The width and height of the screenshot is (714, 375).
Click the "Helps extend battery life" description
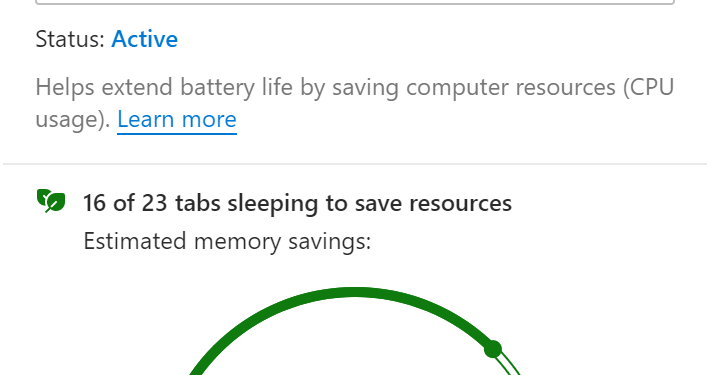click(354, 103)
